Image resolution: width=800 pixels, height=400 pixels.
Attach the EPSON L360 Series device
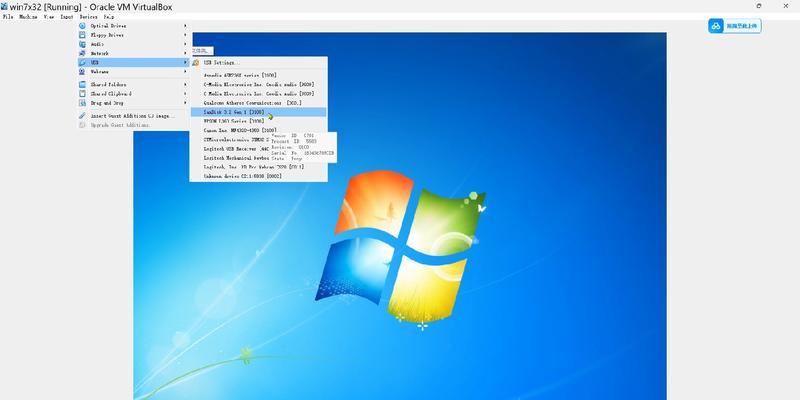258,121
